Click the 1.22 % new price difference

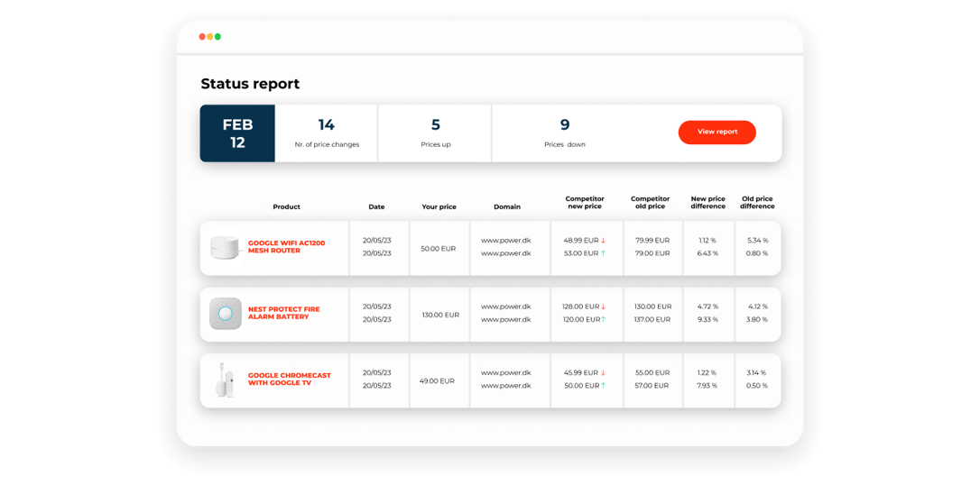click(707, 372)
